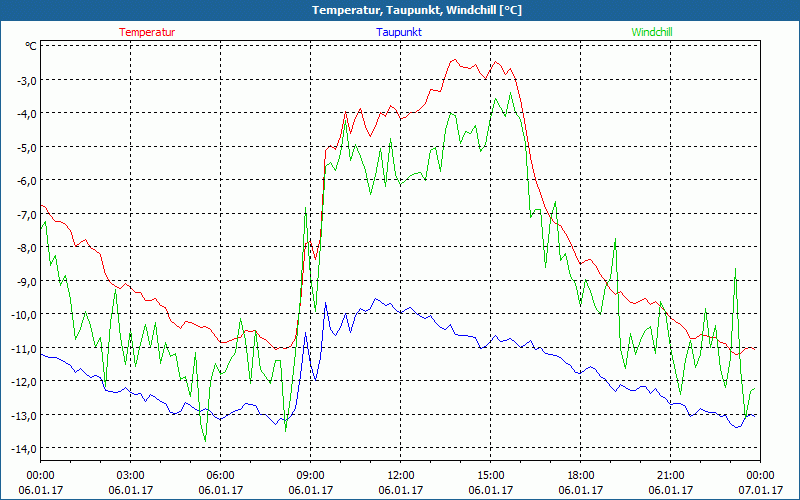Click the 21:00 time axis label
The width and height of the screenshot is (800, 500).
(670, 476)
